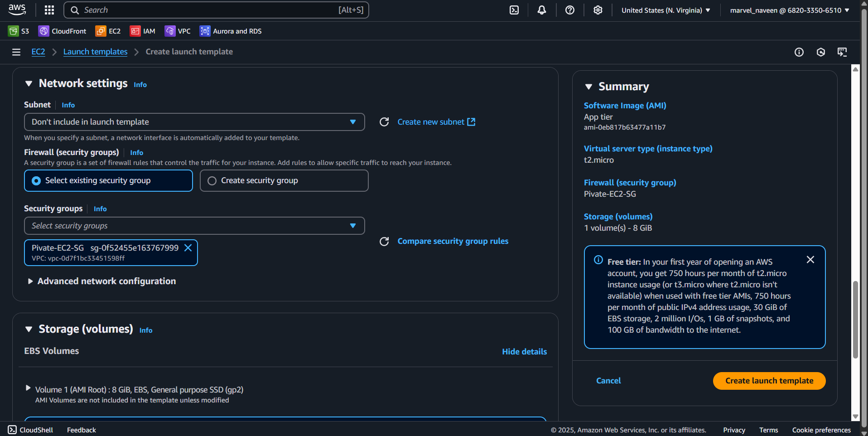Open the info panel circle icon
This screenshot has height=436, width=868.
coord(799,52)
